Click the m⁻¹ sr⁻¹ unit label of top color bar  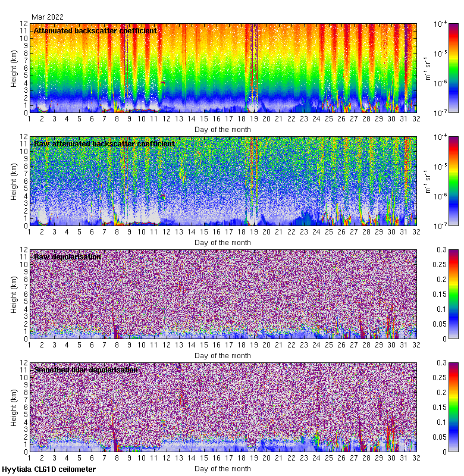click(427, 68)
